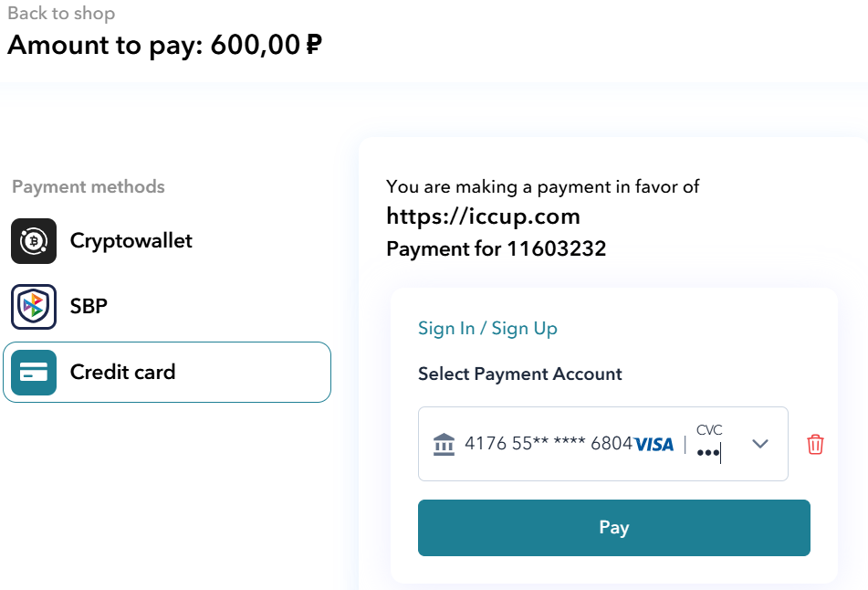The height and width of the screenshot is (590, 868).
Task: Open the Sign In / Sign Up link
Action: pyautogui.click(x=487, y=329)
